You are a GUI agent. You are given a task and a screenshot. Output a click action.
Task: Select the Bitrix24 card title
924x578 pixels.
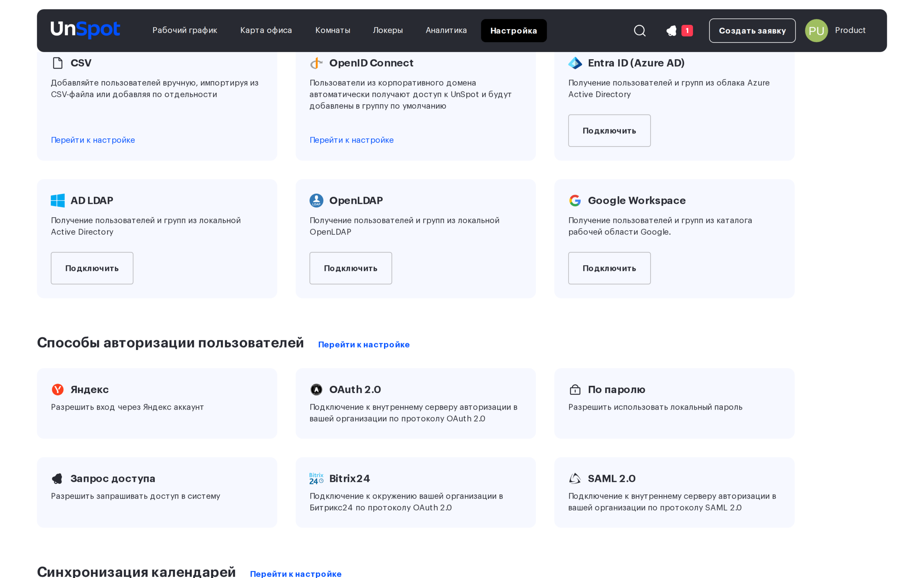click(x=349, y=479)
